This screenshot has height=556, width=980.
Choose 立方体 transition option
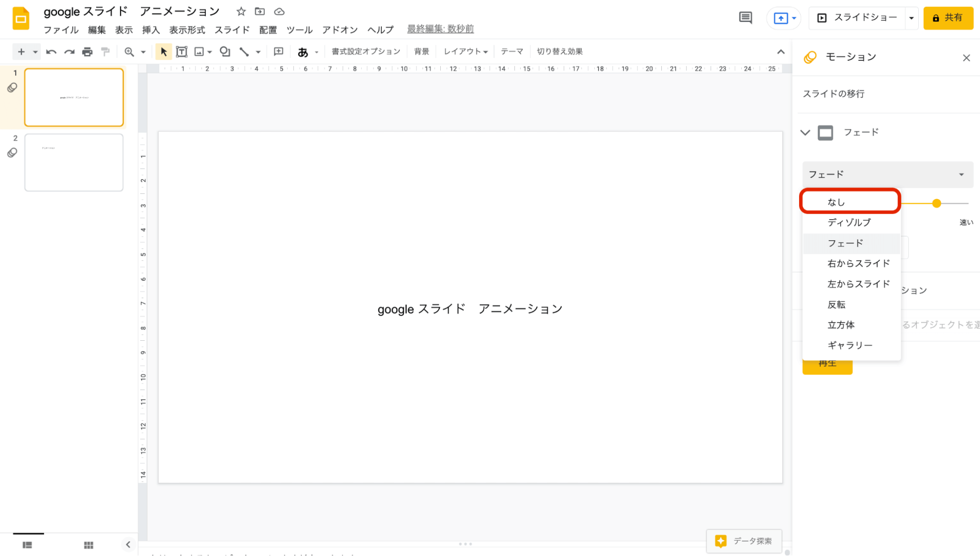(851, 325)
